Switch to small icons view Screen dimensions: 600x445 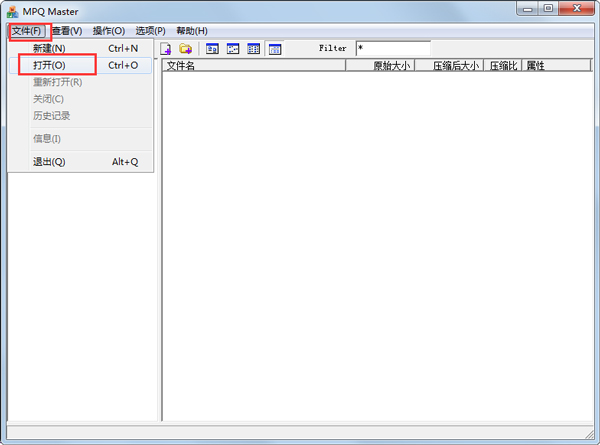(x=233, y=48)
